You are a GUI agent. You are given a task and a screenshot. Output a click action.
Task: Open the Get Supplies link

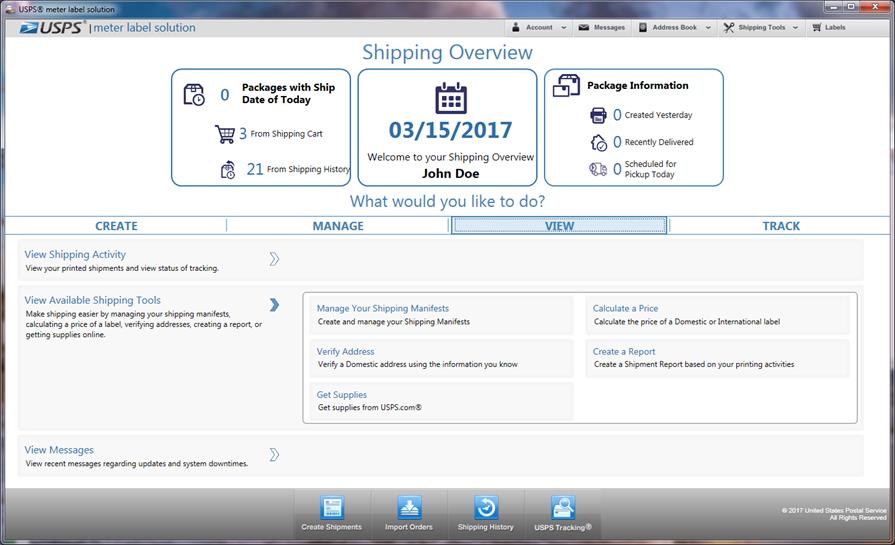342,395
